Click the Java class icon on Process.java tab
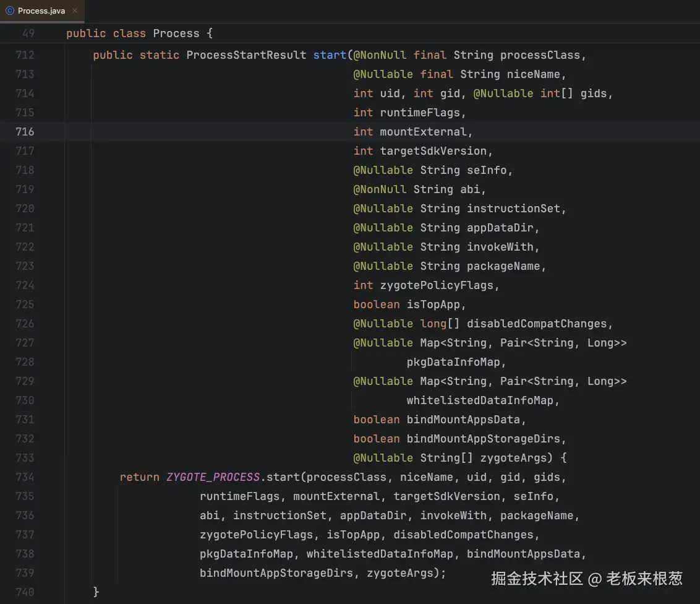The width and height of the screenshot is (700, 604). 10,11
